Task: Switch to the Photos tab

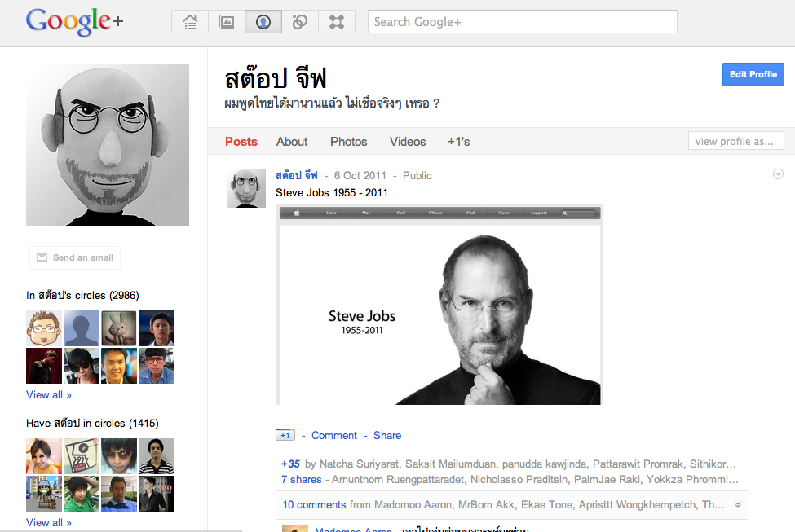Action: (349, 142)
